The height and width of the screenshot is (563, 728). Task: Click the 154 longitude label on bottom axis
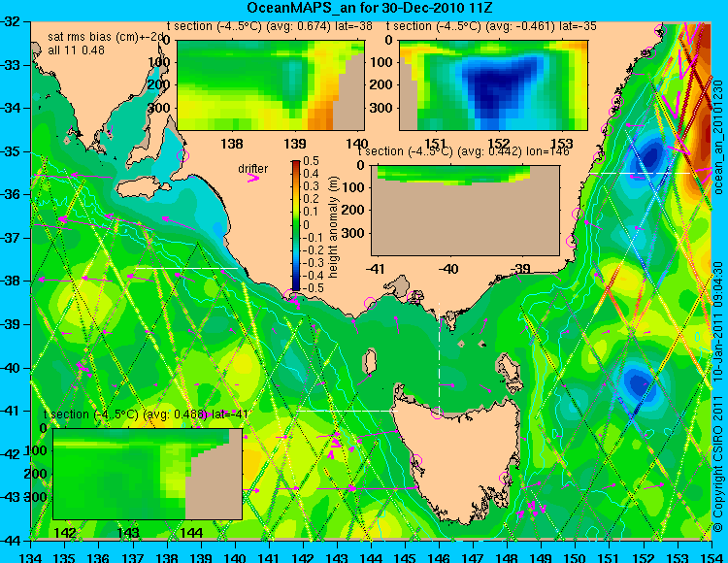(711, 557)
